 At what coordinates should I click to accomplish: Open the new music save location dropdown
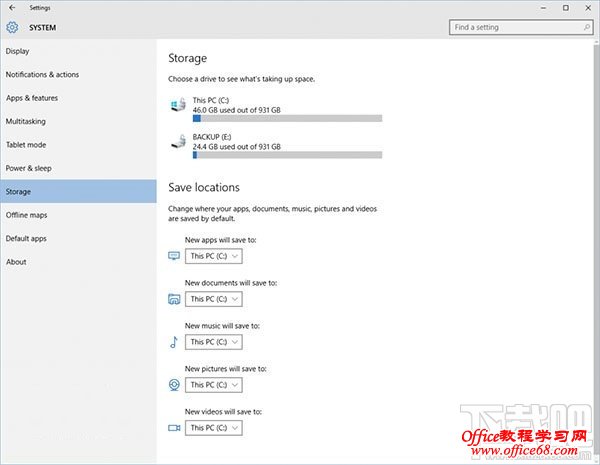tap(214, 342)
